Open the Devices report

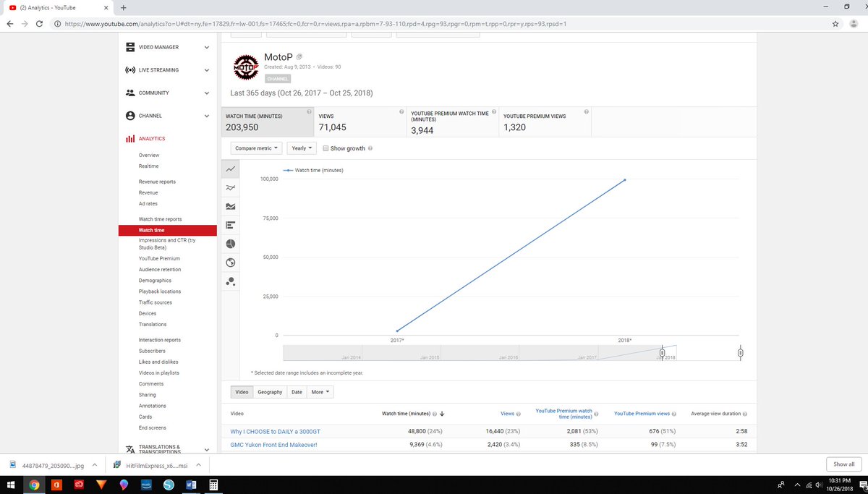point(148,313)
